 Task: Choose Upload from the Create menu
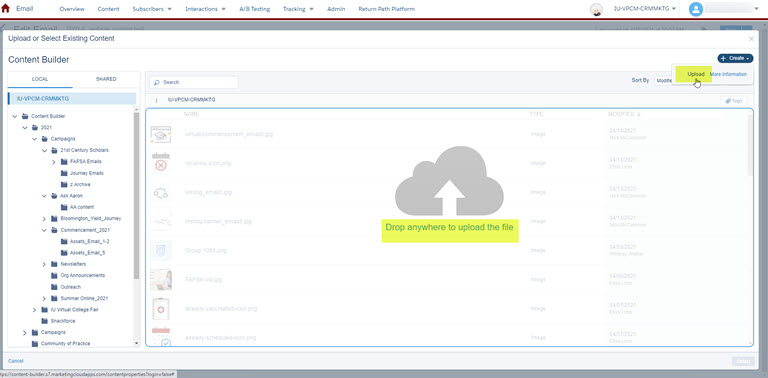696,74
